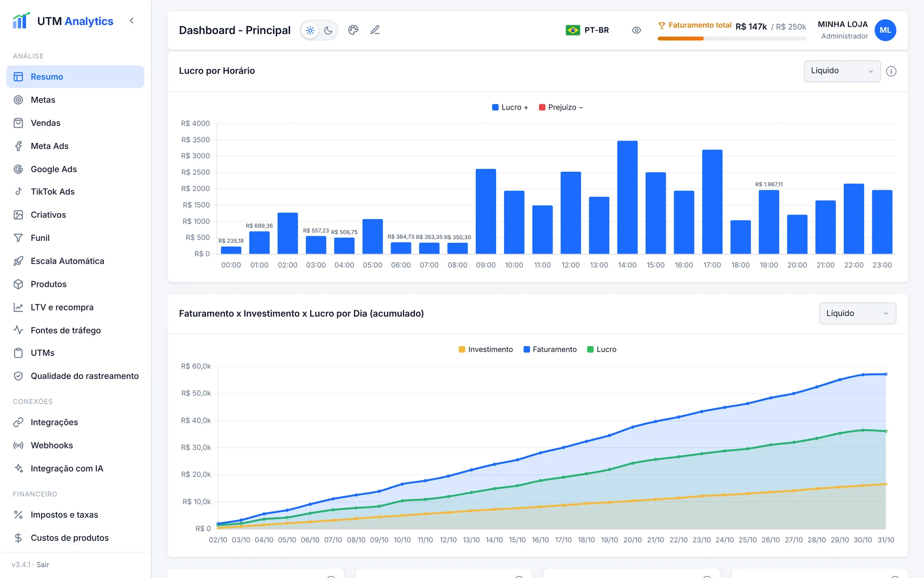The height and width of the screenshot is (578, 924).
Task: Open Impostos e taxas menu item
Action: (75, 515)
